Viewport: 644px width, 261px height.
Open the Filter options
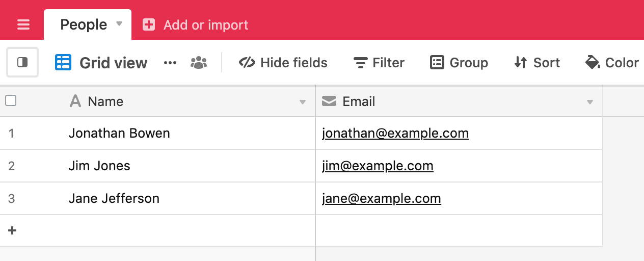pyautogui.click(x=379, y=63)
